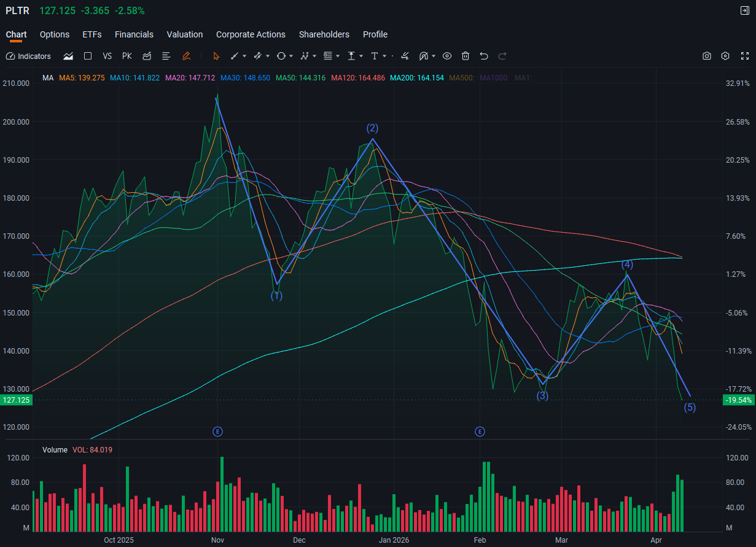Select the orange cursor pointer tool
Screen dimensions: 756x547
(216, 56)
